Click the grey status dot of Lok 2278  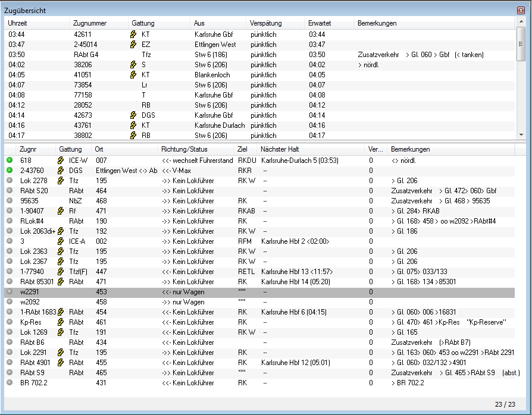[x=10, y=180]
